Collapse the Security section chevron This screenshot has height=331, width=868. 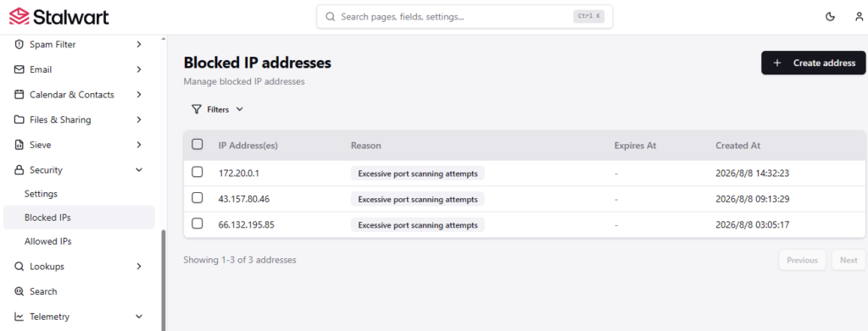(x=139, y=170)
